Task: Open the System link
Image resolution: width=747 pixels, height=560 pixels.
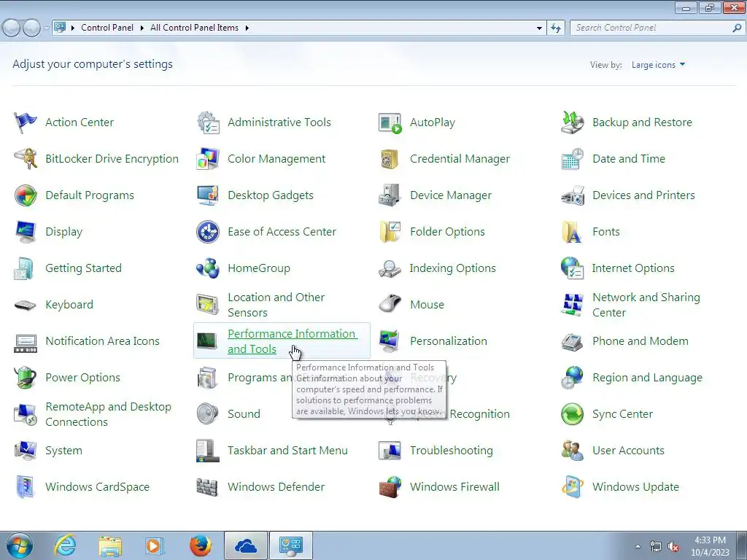Action: (x=64, y=451)
